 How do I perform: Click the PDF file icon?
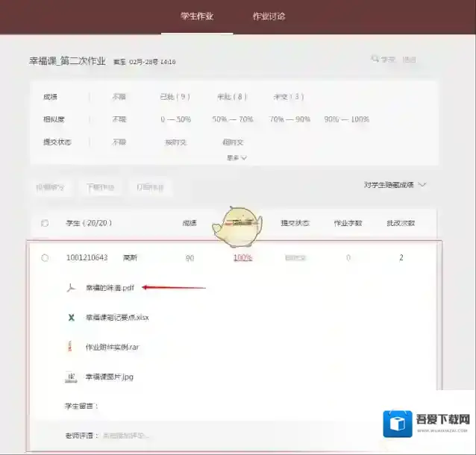click(x=71, y=287)
